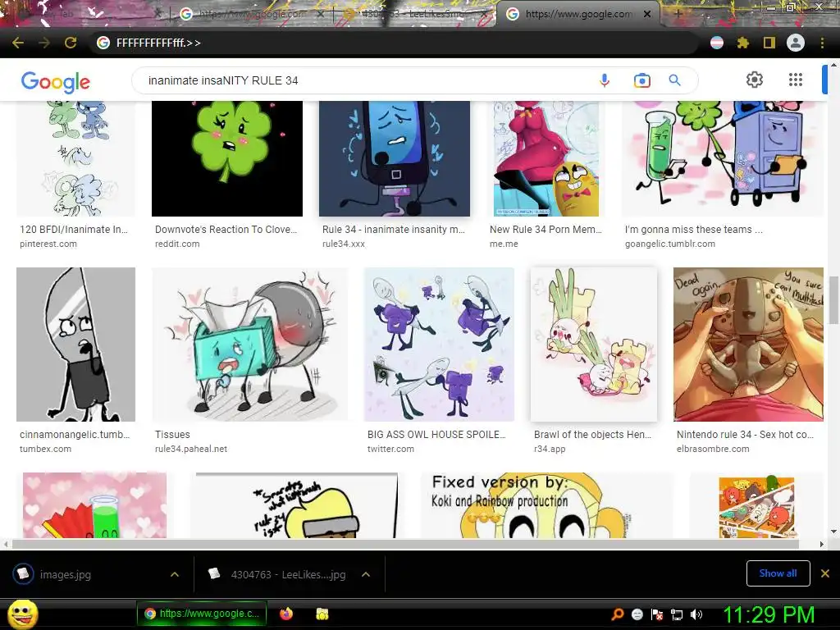Start voice search with the microphone icon
This screenshot has height=630, width=840.
point(605,80)
